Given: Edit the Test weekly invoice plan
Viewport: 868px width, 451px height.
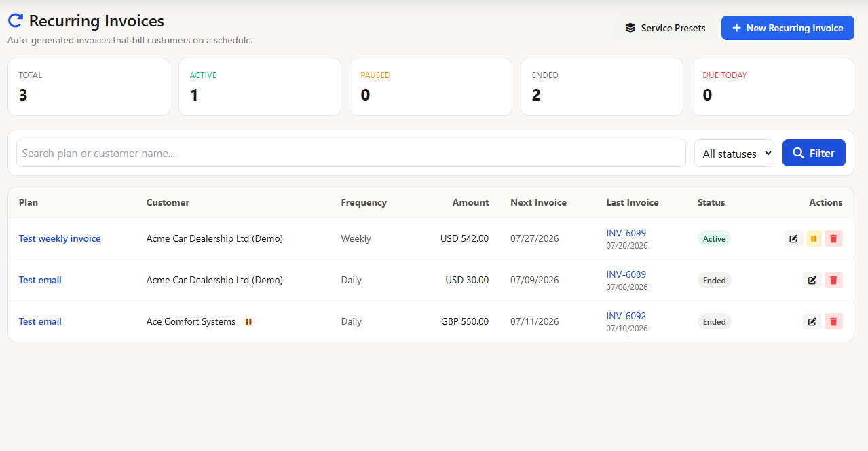Looking at the screenshot, I should coord(794,238).
